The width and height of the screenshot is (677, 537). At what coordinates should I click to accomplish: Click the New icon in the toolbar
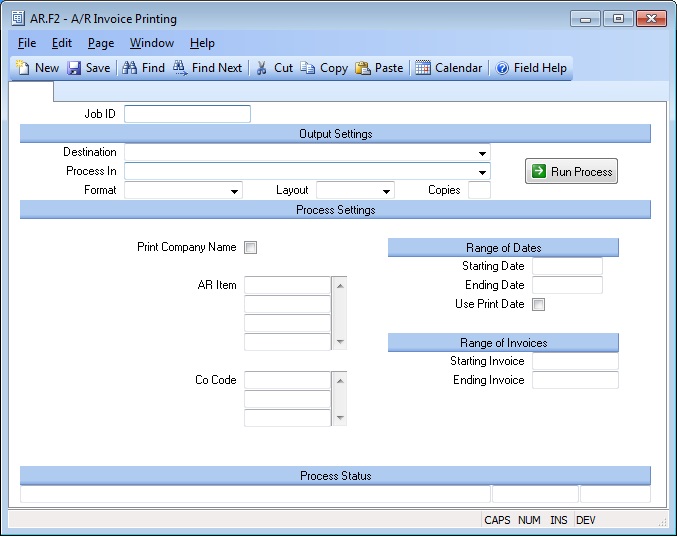click(x=23, y=68)
